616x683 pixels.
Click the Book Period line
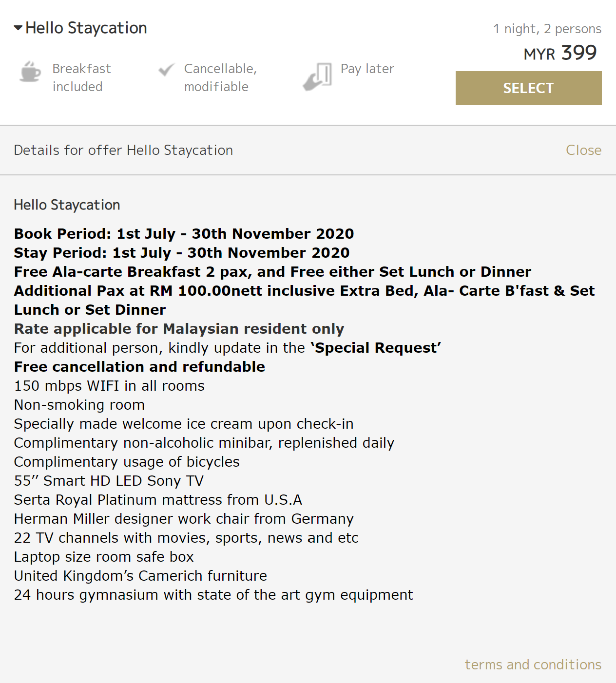pos(184,234)
